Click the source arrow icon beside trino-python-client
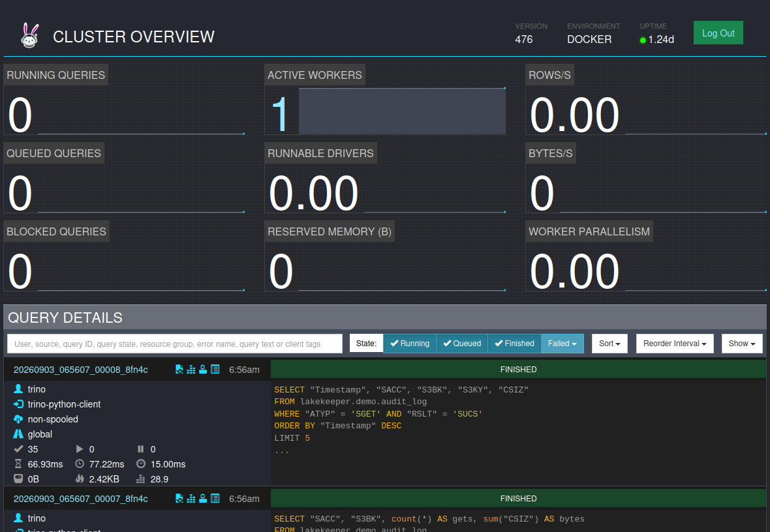770x532 pixels. 18,404
